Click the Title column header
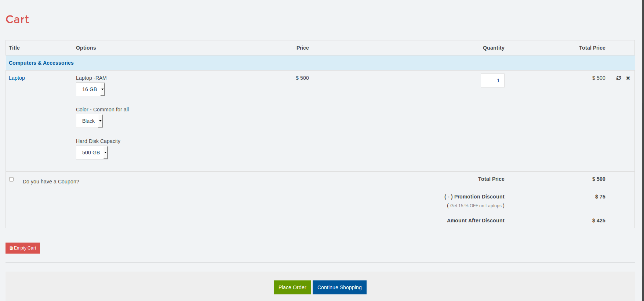Screen dimensions: 644x301 click(14, 48)
